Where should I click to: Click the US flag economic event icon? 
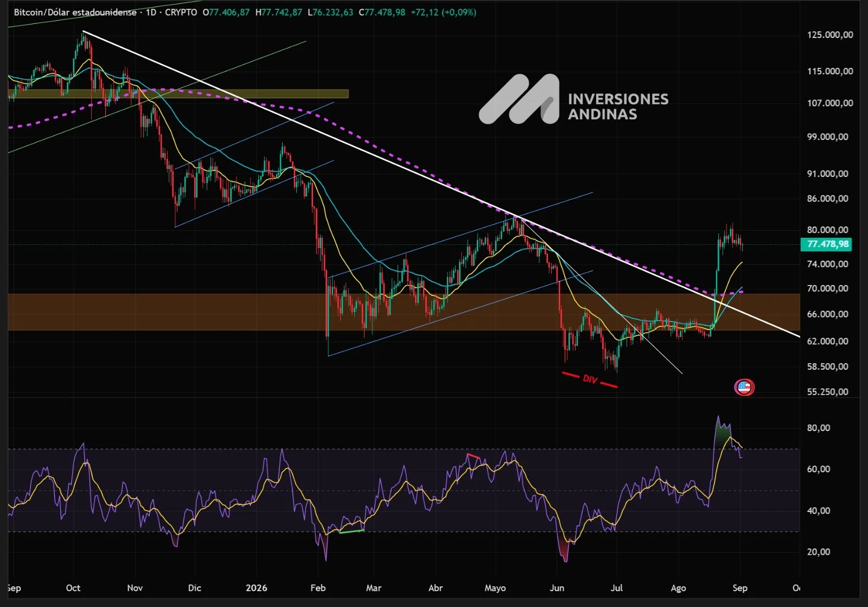[x=744, y=387]
